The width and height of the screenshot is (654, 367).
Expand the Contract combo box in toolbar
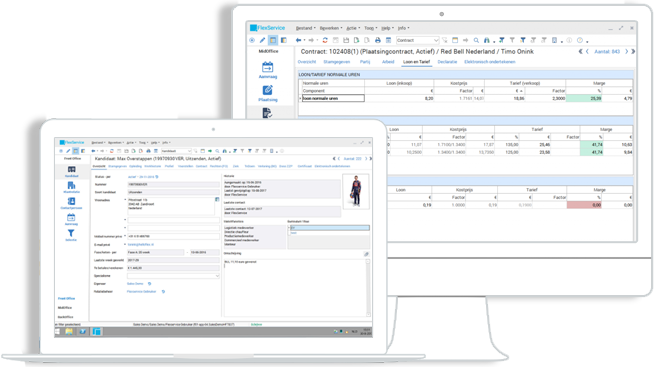click(x=436, y=40)
